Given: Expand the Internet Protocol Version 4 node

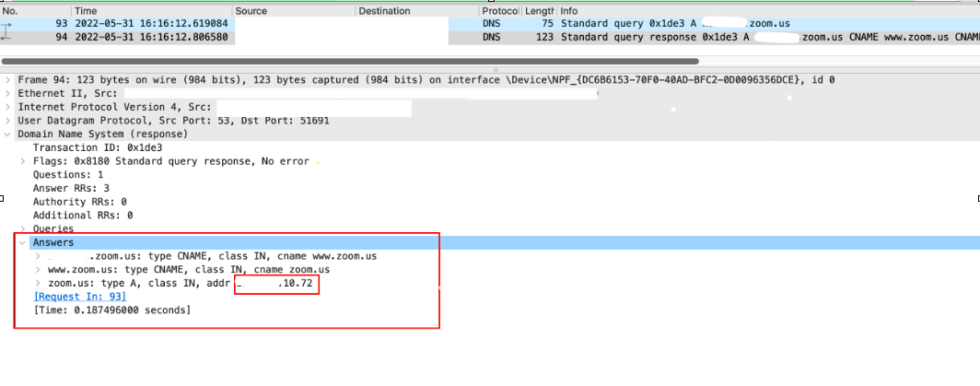Looking at the screenshot, I should [6, 108].
